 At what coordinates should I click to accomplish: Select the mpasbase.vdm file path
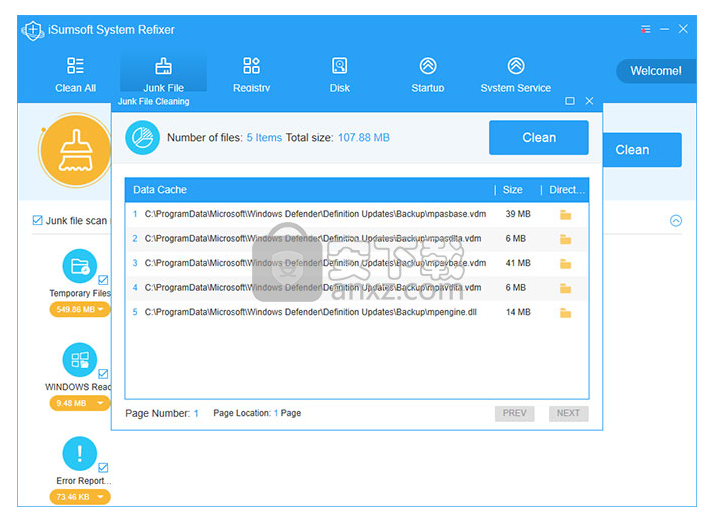point(315,214)
